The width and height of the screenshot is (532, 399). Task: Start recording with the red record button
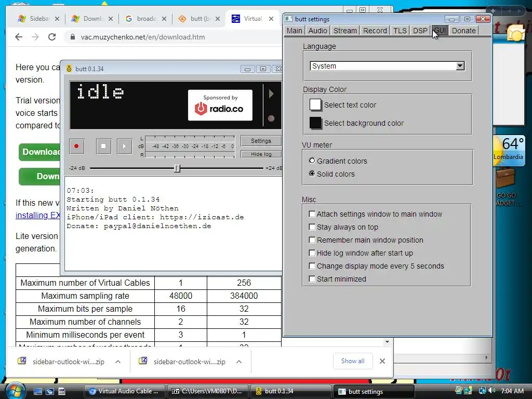pos(77,146)
